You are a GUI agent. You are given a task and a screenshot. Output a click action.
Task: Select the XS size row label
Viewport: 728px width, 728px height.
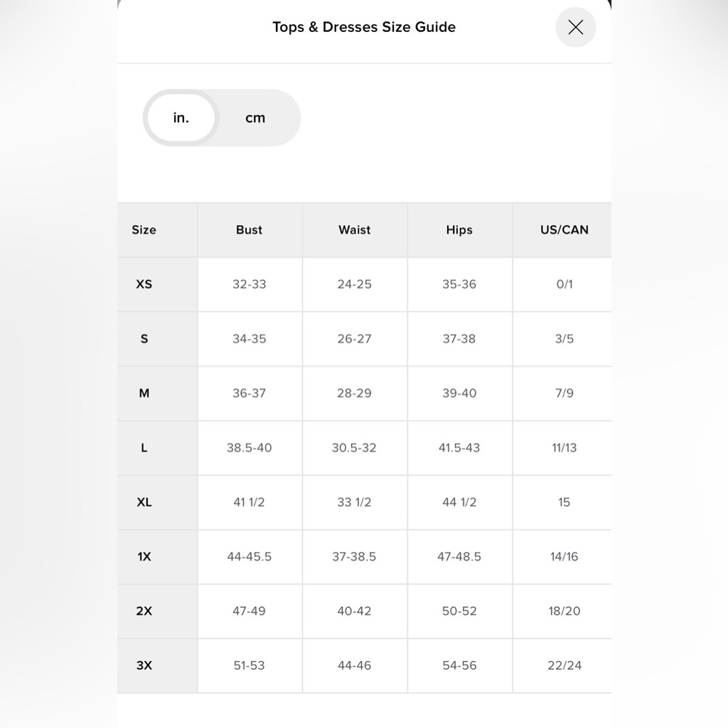(144, 284)
